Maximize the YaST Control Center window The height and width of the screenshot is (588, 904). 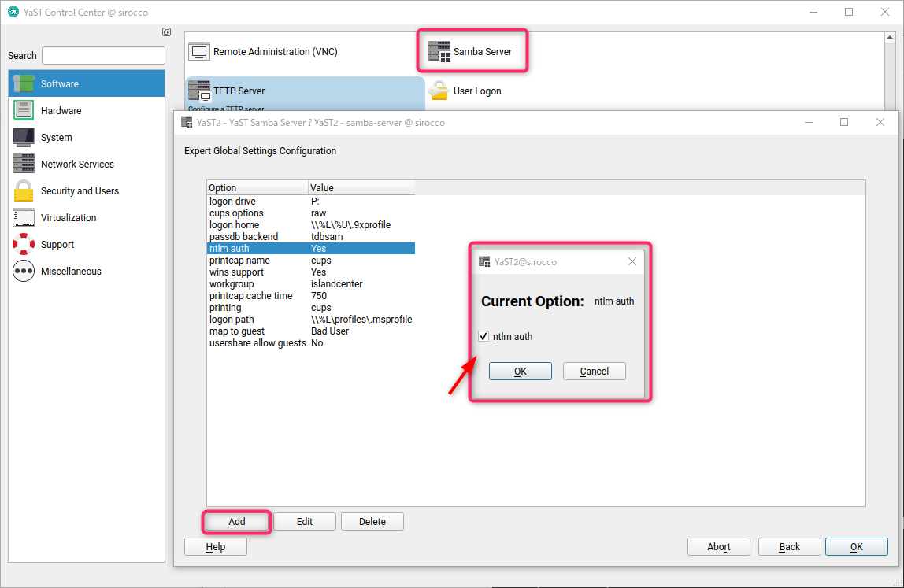coord(849,12)
